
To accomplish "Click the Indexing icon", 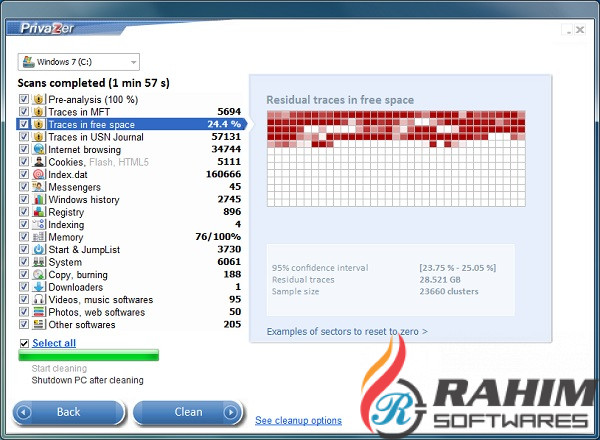I will click(39, 224).
